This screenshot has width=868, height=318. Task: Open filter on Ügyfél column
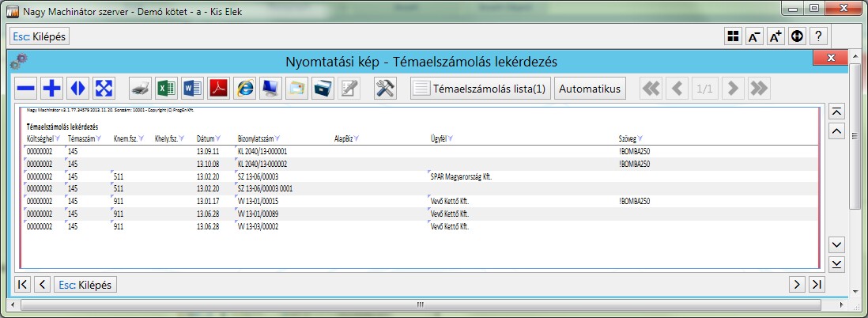(x=451, y=138)
